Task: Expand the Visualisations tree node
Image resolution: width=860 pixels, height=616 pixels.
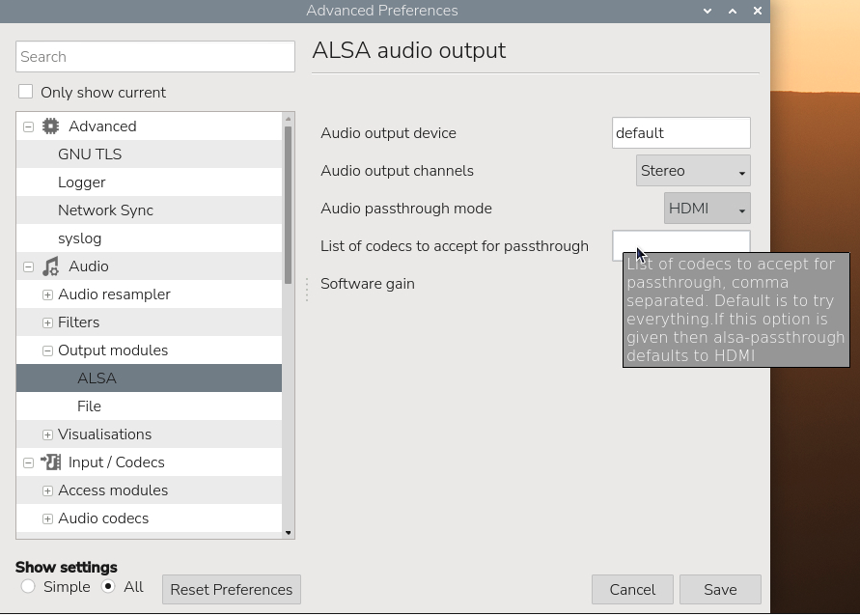Action: [47, 434]
